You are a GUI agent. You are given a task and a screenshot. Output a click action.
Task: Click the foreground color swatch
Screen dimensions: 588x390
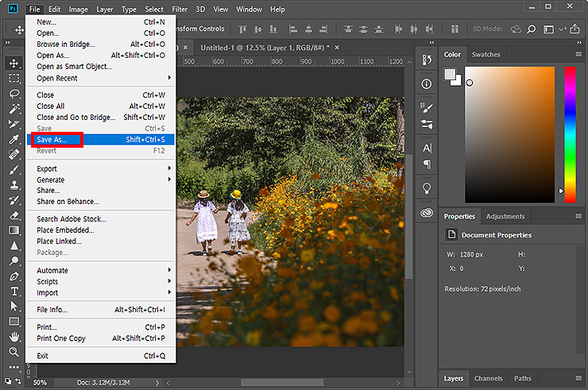pyautogui.click(x=449, y=74)
